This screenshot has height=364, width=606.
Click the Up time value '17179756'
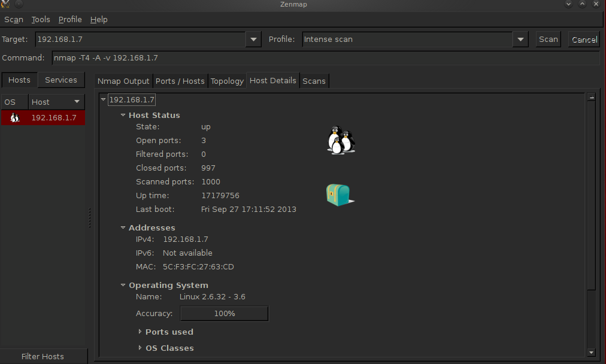pos(220,196)
